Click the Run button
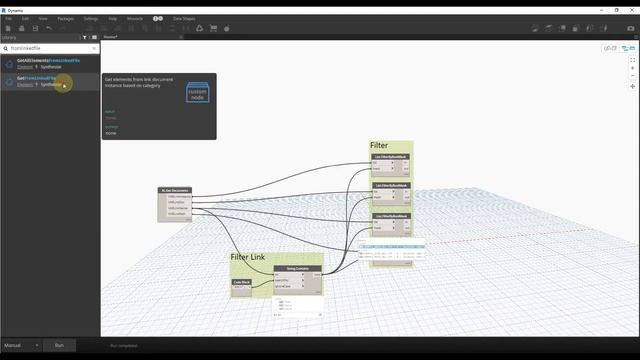 (x=59, y=345)
